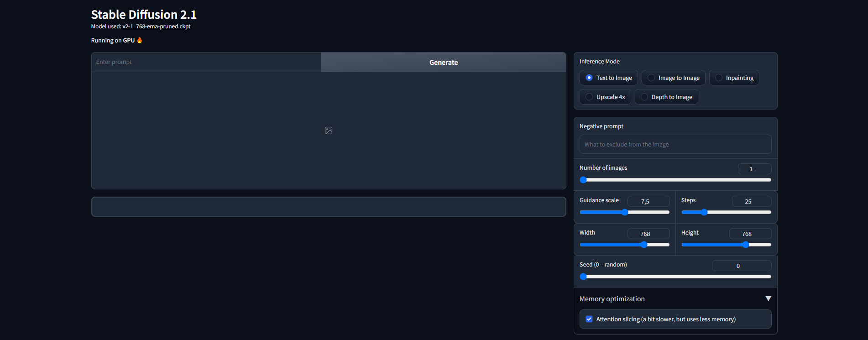Open the v2-1_768-ema-pruned.ckpt model link

click(x=157, y=26)
